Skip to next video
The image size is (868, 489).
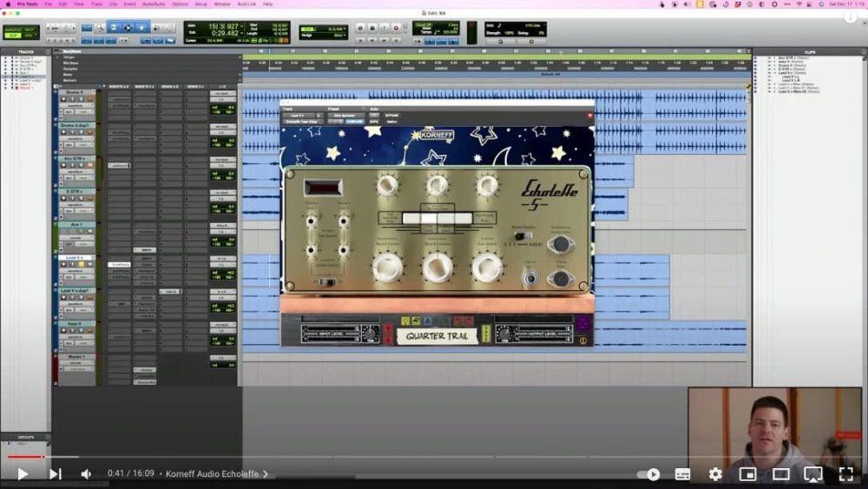click(x=55, y=474)
